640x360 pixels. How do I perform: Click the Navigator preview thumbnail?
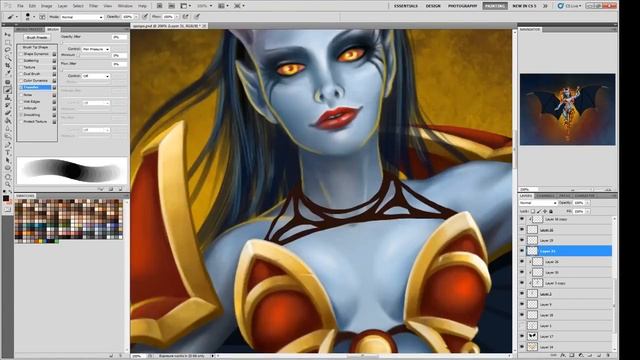(x=567, y=109)
